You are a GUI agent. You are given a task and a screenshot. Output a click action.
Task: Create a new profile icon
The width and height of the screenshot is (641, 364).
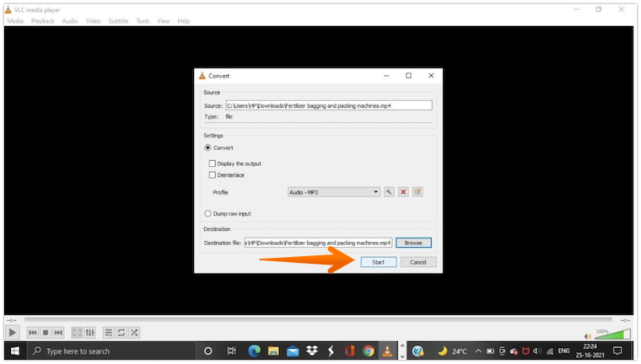click(x=417, y=192)
